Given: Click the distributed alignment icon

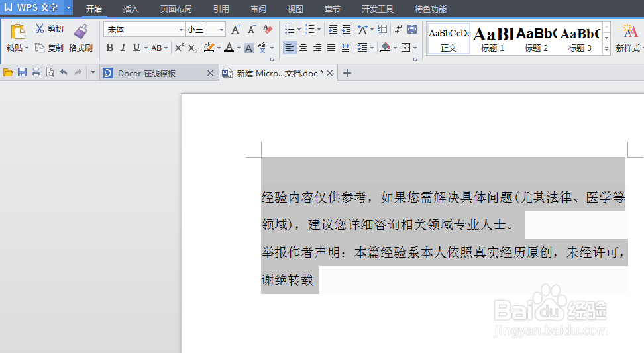Looking at the screenshot, I should click(x=346, y=48).
